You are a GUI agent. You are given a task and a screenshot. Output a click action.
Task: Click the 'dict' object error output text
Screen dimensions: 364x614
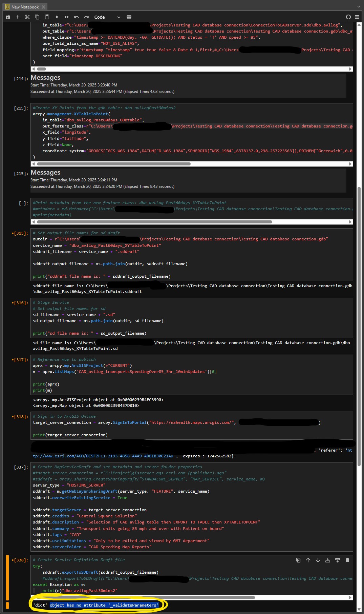click(96, 605)
